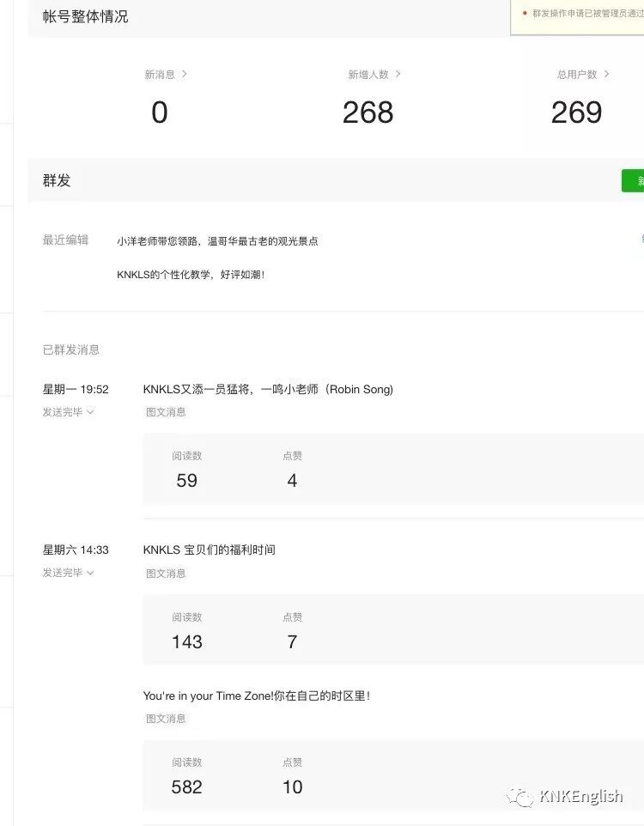Click the arrow next to 新消息
This screenshot has height=826, width=644.
coord(185,75)
